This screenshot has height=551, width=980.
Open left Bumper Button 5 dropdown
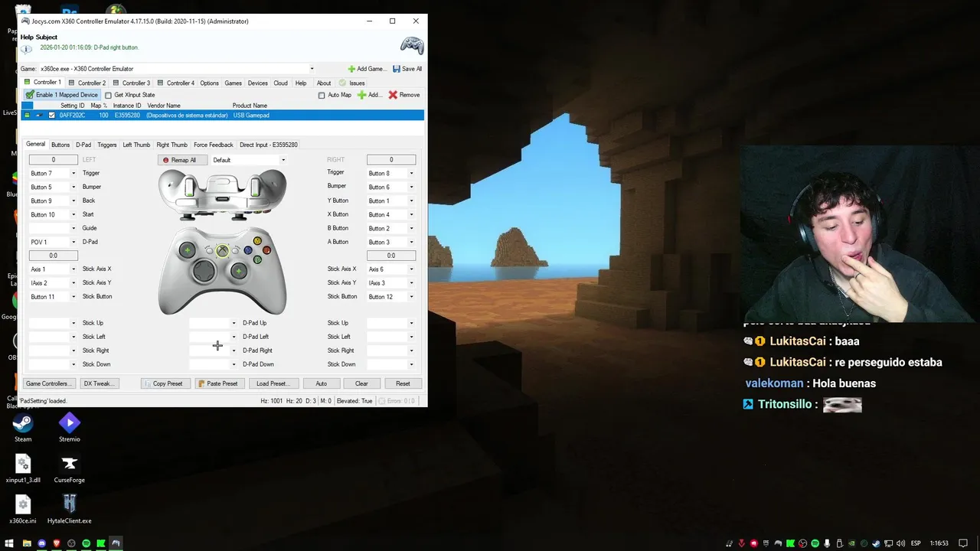pyautogui.click(x=53, y=187)
